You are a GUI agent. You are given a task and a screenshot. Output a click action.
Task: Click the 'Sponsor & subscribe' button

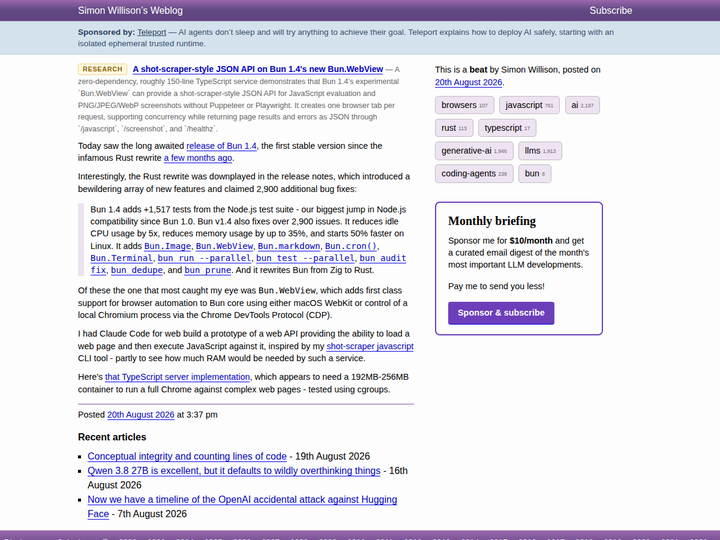(x=501, y=313)
